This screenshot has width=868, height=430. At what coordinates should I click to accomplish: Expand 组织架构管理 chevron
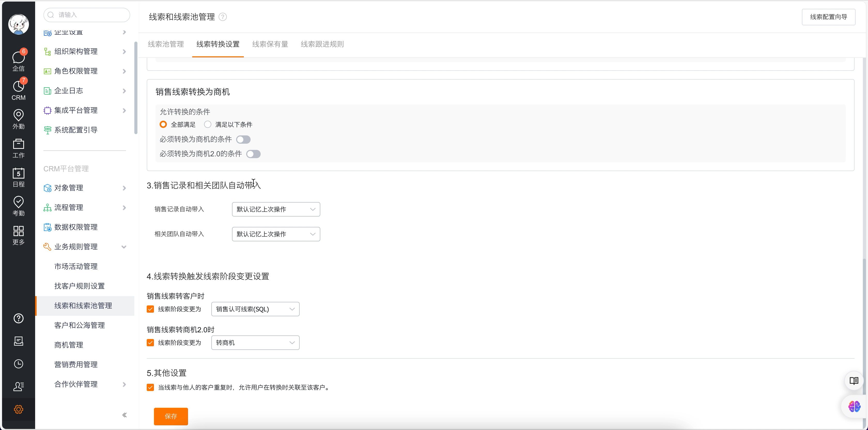tap(124, 52)
